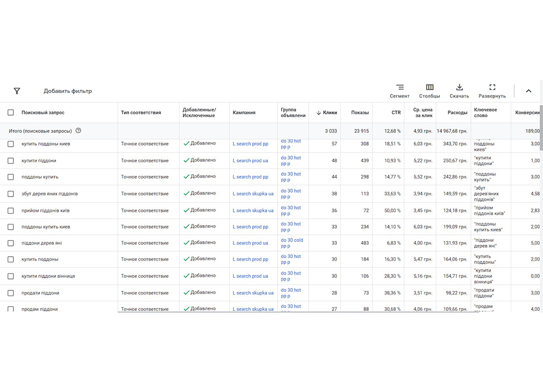Check the купить поддоны киев row
This screenshot has height=392, width=543.
11,144
